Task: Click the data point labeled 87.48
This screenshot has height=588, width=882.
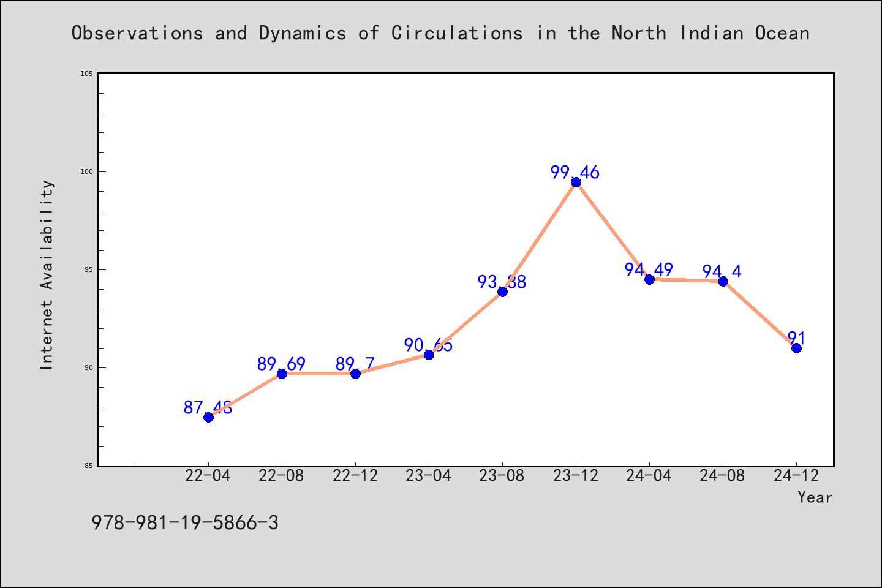Action: (x=208, y=417)
